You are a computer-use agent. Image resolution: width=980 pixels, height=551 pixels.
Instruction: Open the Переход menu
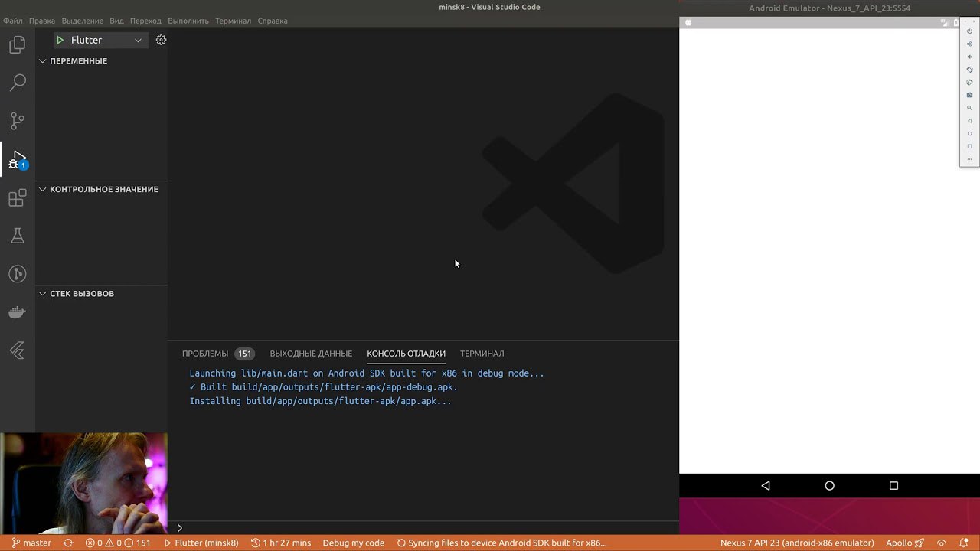click(x=146, y=21)
